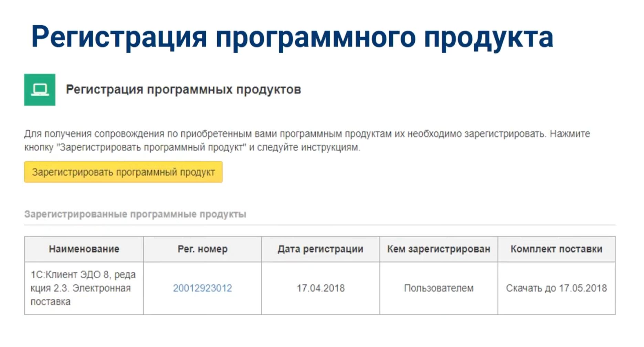Select the "Дата регистрации" column header

[x=320, y=249]
